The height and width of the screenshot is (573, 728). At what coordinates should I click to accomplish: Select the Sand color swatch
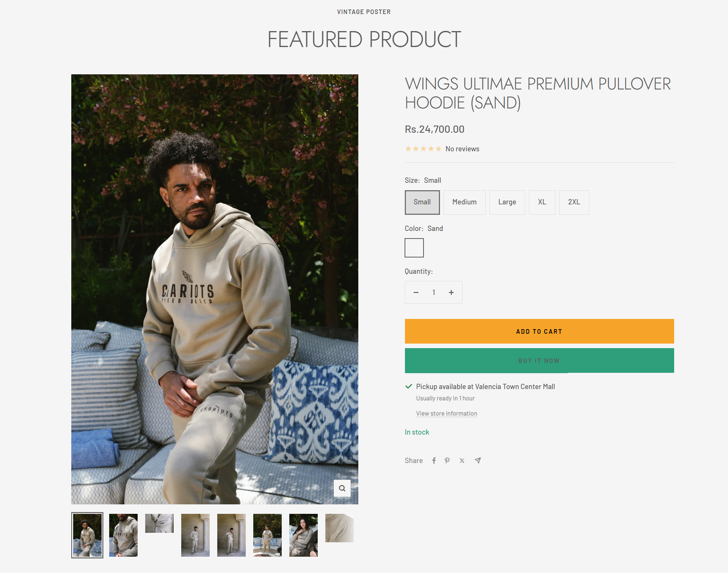pos(414,248)
